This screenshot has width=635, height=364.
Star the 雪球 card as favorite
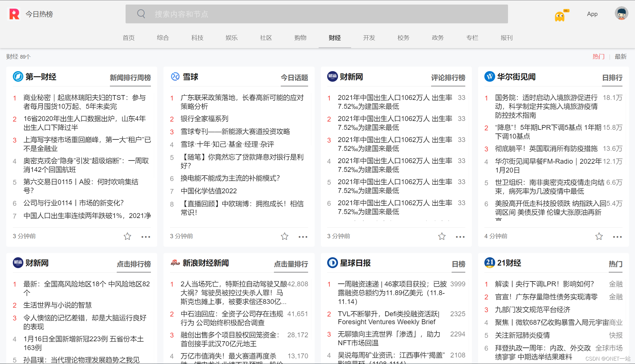point(284,236)
